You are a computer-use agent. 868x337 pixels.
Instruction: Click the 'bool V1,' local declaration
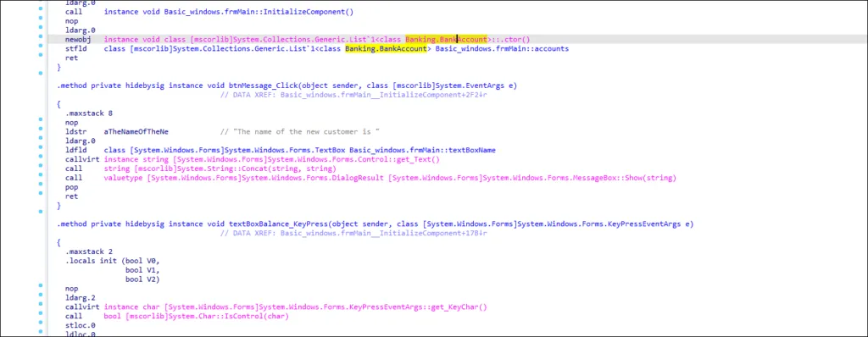[142, 270]
